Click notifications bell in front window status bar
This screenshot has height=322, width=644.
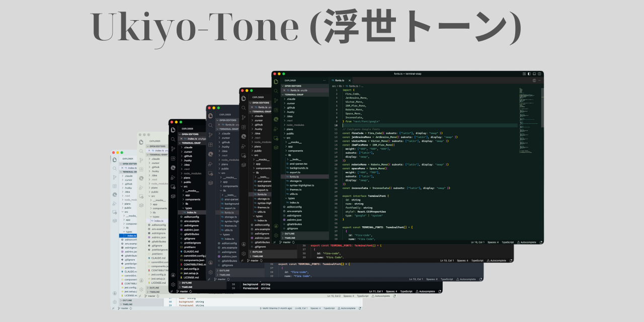[x=540, y=242]
